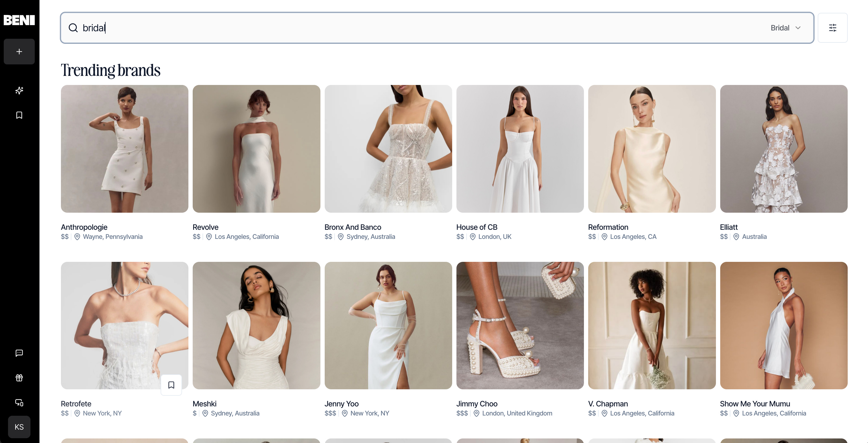Open the sparkle AI discover icon

[19, 90]
